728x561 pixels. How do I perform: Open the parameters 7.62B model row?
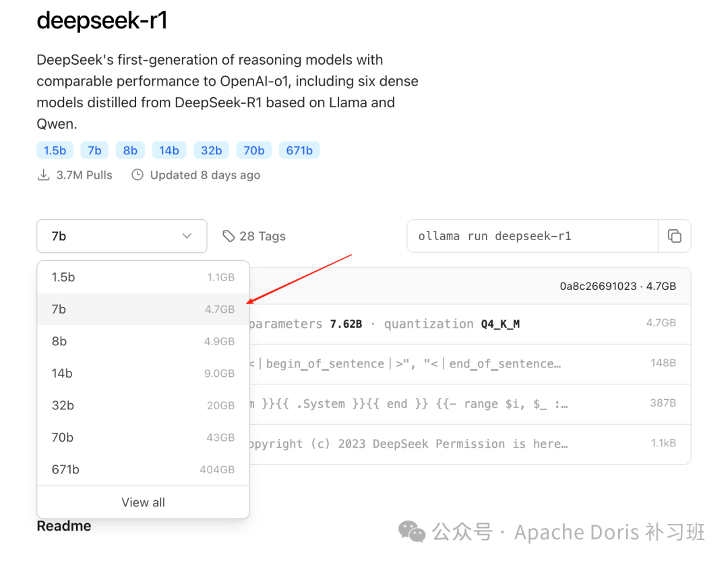(x=470, y=324)
